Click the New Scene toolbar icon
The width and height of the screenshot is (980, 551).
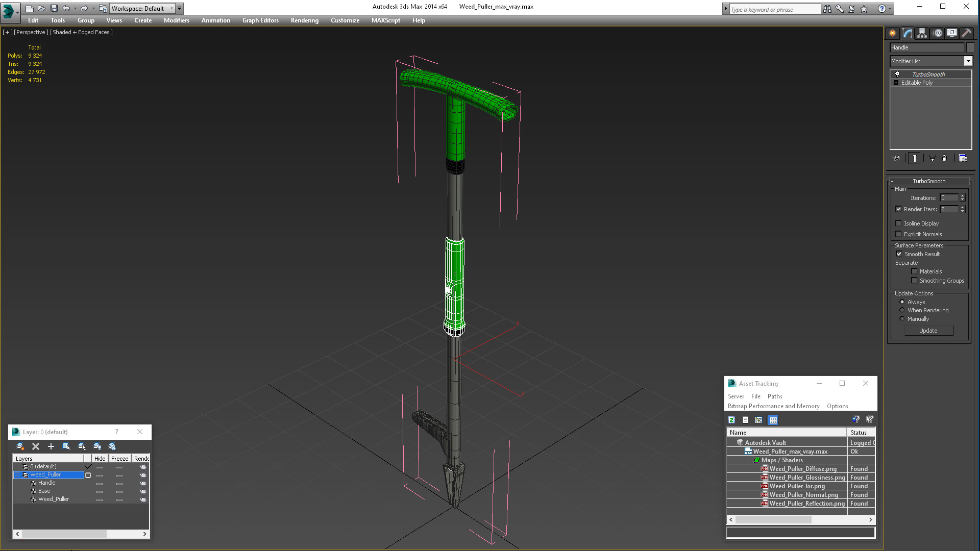30,8
